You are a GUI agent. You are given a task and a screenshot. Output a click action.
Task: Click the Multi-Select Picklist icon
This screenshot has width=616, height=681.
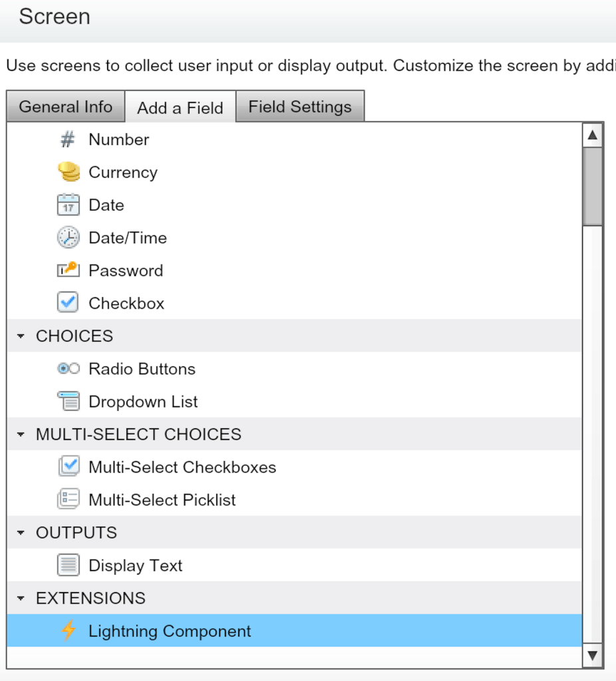(x=68, y=499)
